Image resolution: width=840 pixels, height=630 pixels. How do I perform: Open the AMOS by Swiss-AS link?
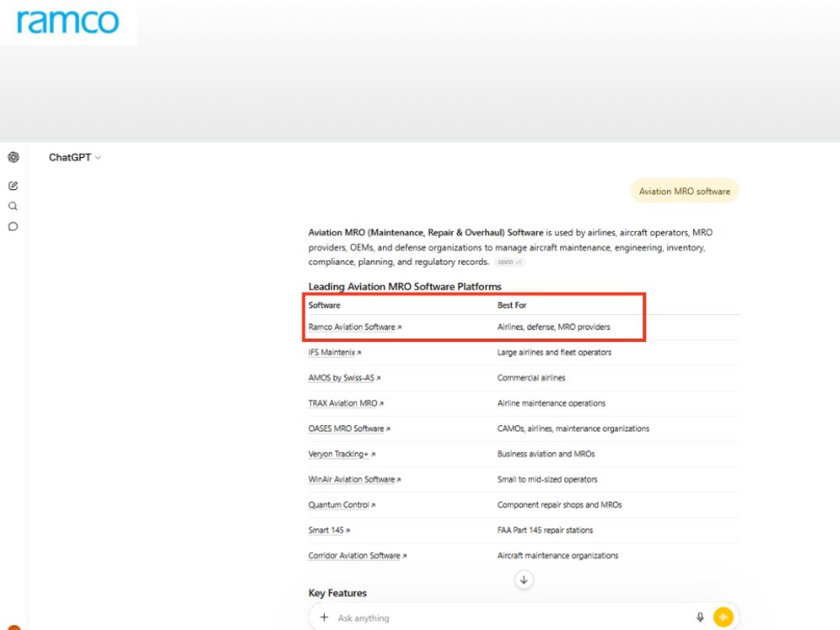[344, 378]
